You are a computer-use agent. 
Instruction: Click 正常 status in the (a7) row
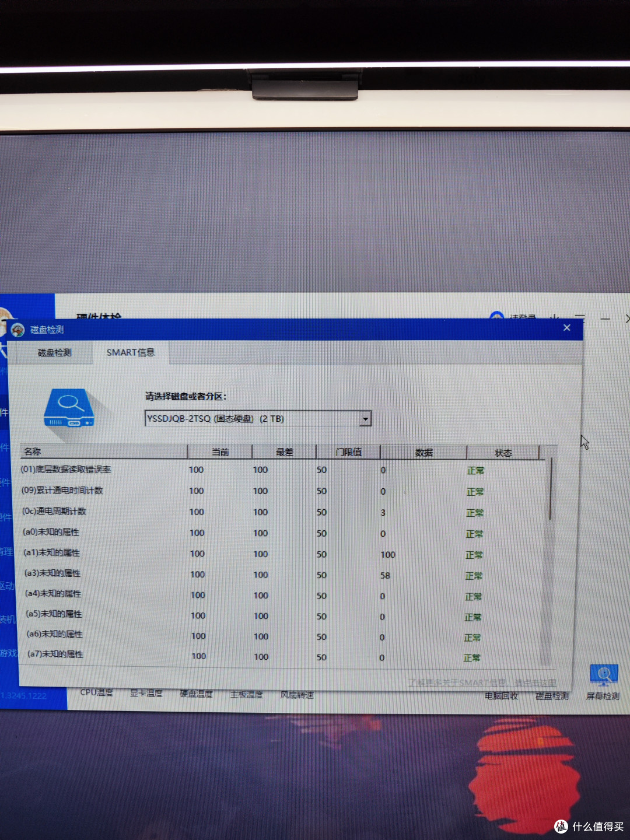pyautogui.click(x=472, y=657)
